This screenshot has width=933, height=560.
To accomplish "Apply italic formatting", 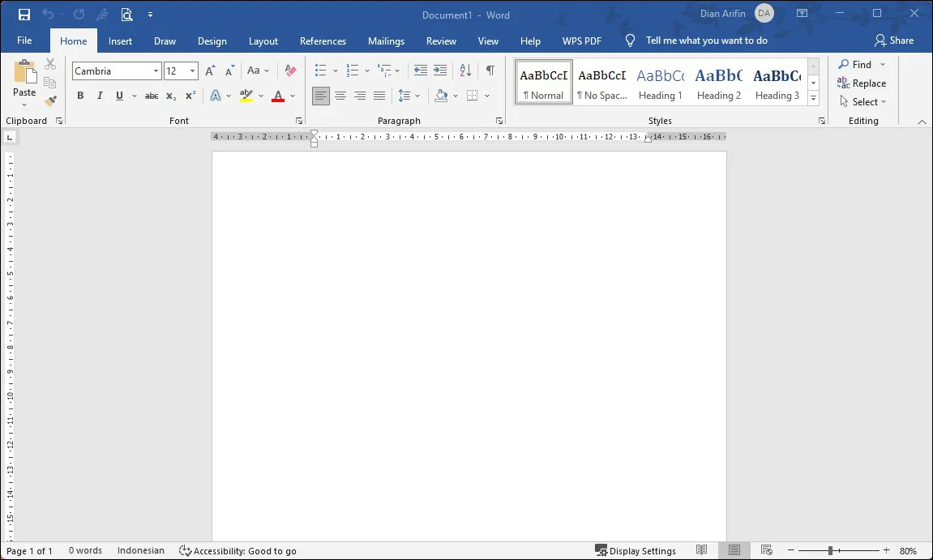I will point(99,96).
